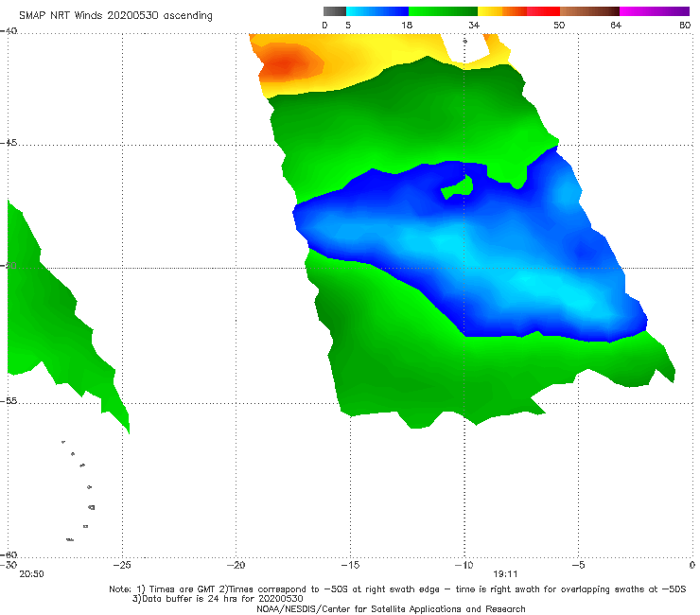
Task: Click the NOAA/NESDIS credit line
Action: coord(391,608)
